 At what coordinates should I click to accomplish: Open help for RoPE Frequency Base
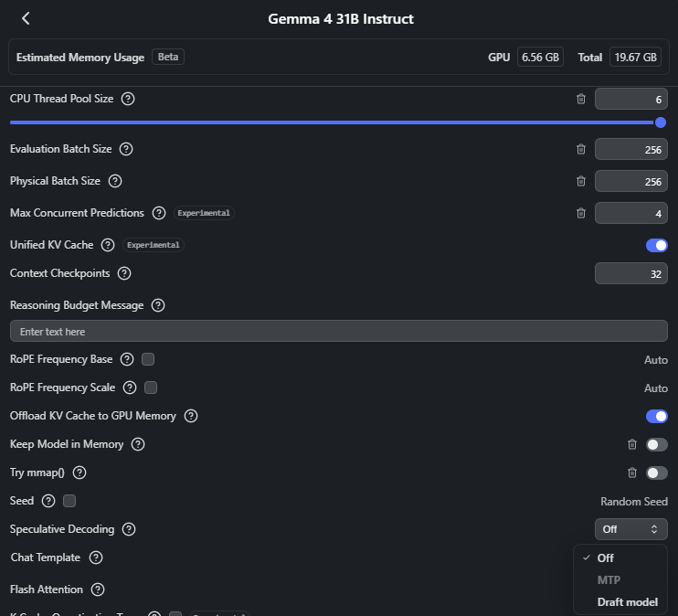[x=127, y=359]
